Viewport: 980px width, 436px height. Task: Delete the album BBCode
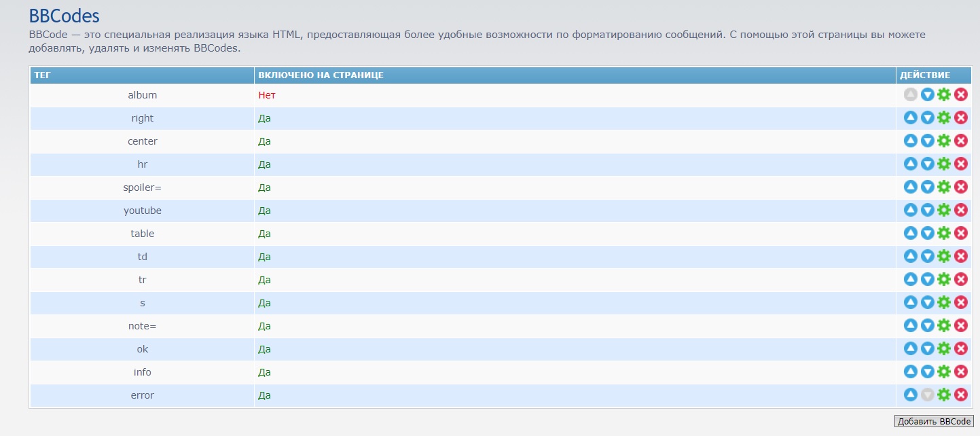click(x=960, y=95)
